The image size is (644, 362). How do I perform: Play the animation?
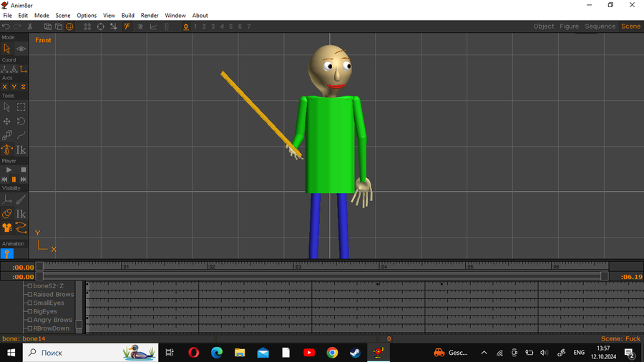pos(9,170)
